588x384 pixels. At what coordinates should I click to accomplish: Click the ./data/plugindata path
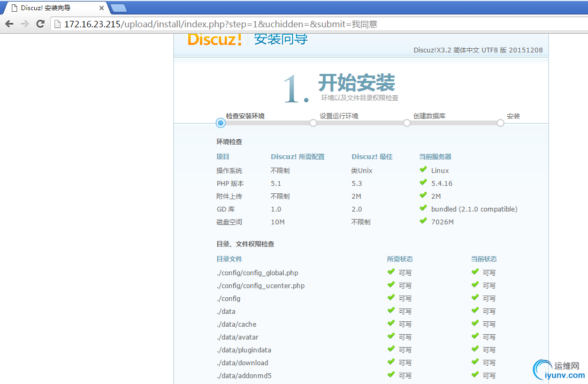[x=244, y=350]
